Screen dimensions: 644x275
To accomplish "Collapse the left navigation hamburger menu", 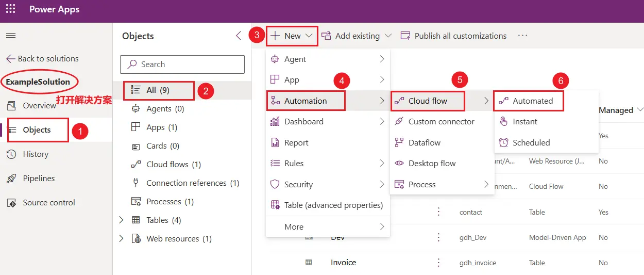I will [x=10, y=36].
